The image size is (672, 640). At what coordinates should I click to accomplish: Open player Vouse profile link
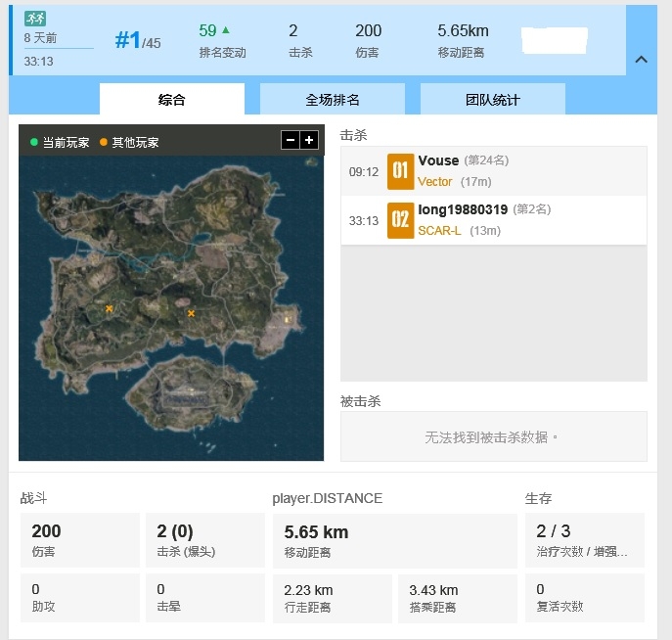point(438,160)
